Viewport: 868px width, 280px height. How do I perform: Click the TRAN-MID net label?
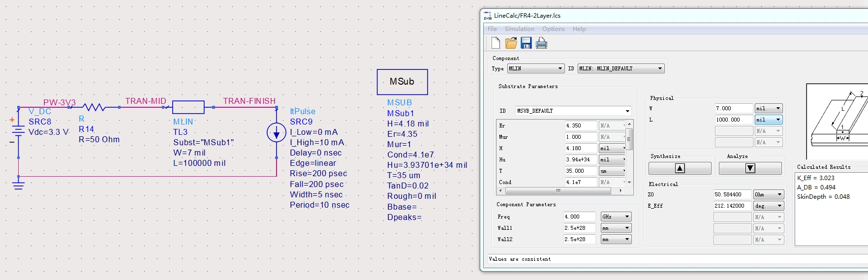146,101
